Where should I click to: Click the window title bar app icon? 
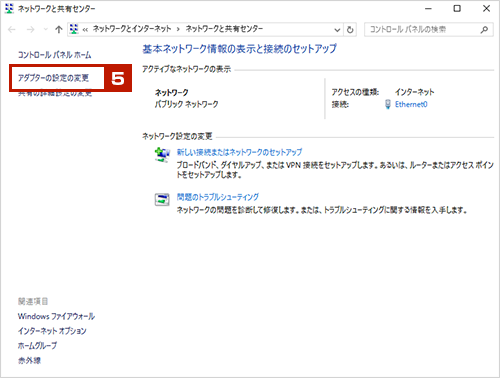click(9, 9)
